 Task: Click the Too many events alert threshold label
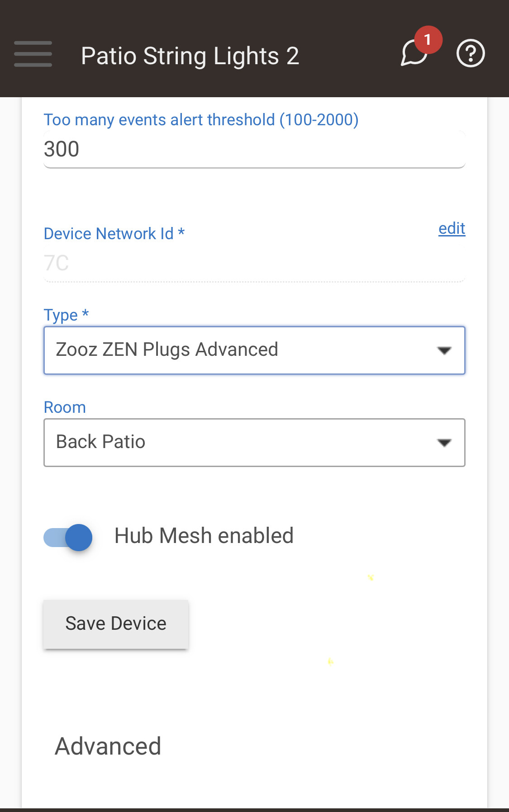click(x=201, y=120)
